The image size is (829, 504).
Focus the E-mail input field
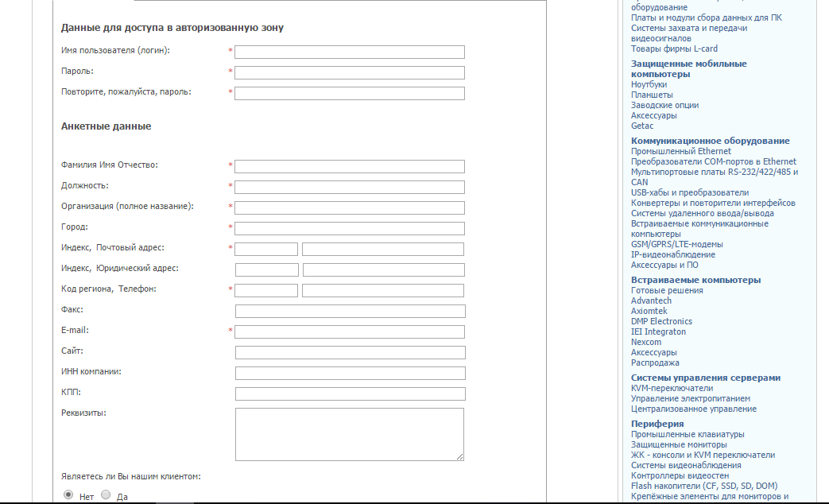tap(350, 331)
